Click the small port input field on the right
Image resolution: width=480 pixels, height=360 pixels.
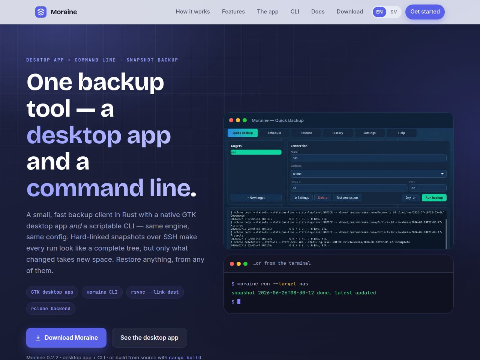pyautogui.click(x=428, y=188)
